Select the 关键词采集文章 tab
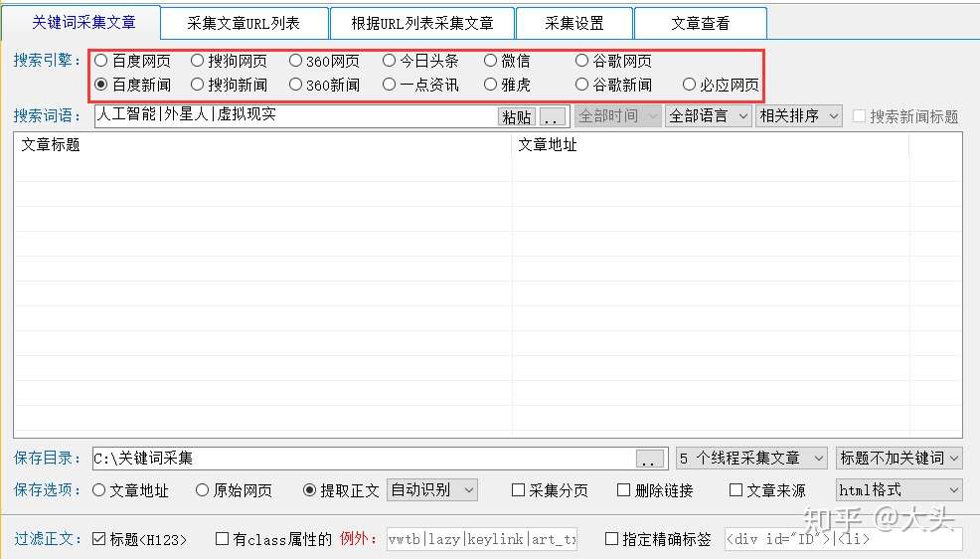The height and width of the screenshot is (559, 980). (83, 23)
